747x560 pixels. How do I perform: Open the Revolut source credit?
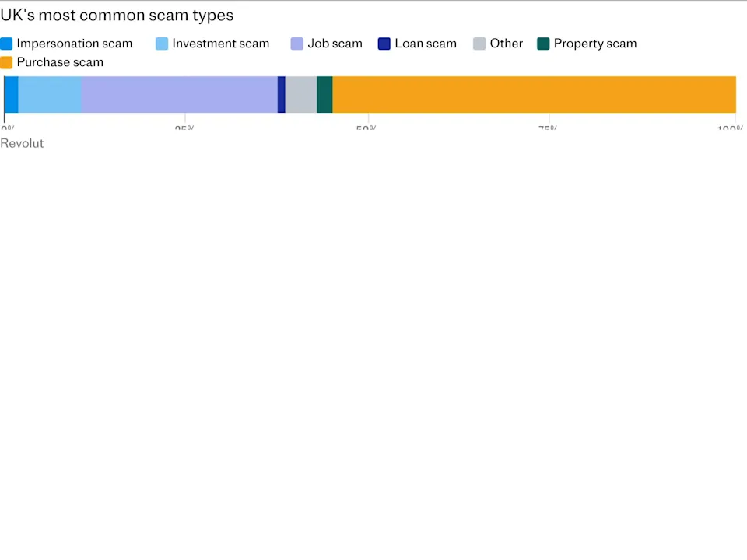(22, 143)
